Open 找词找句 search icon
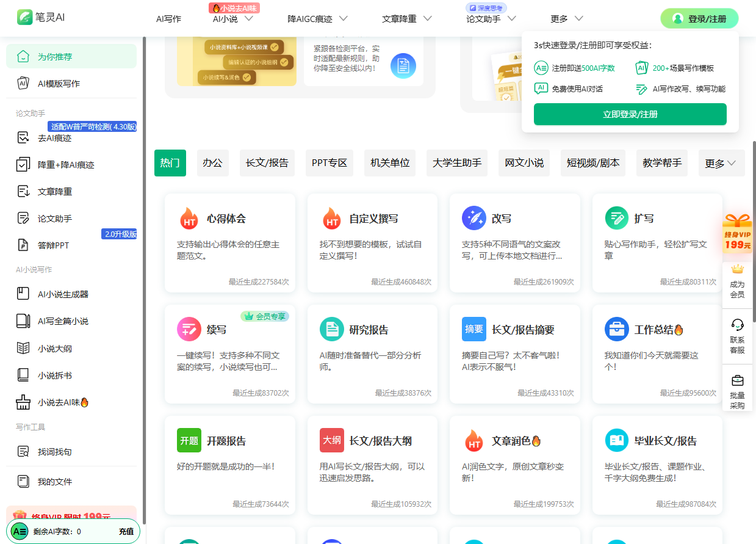This screenshot has width=756, height=544. point(23,452)
